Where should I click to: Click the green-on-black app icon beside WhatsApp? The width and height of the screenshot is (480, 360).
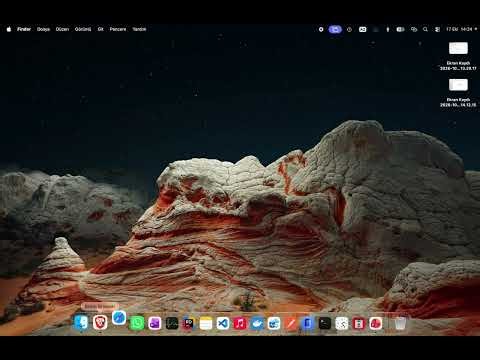point(172,323)
